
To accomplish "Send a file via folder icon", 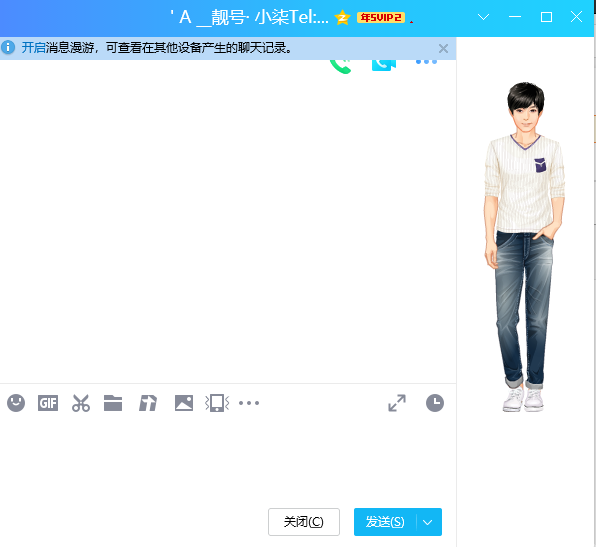I will click(113, 403).
